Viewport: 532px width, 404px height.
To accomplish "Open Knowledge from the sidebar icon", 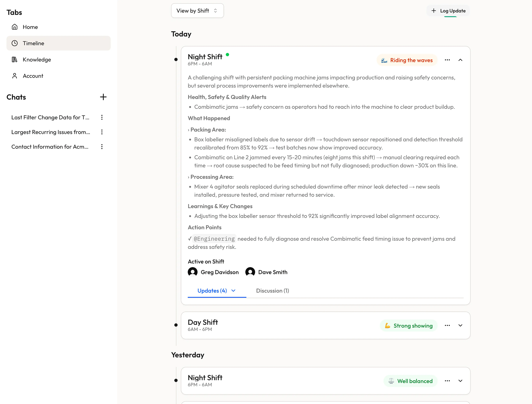I will point(15,59).
